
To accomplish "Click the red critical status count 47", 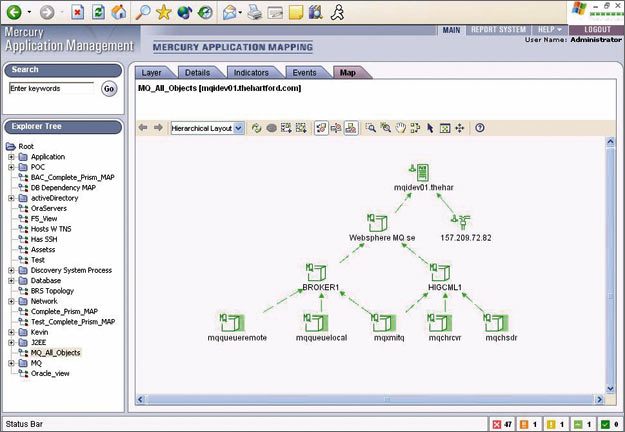I will tap(503, 424).
